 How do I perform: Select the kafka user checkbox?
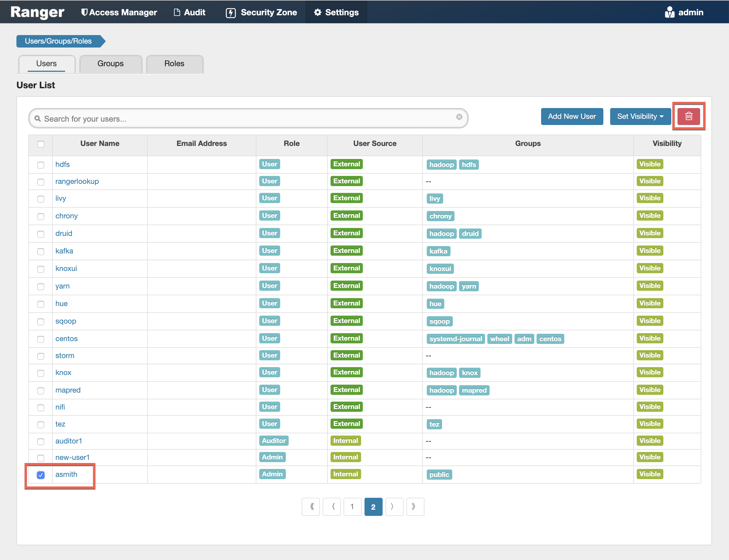(41, 251)
